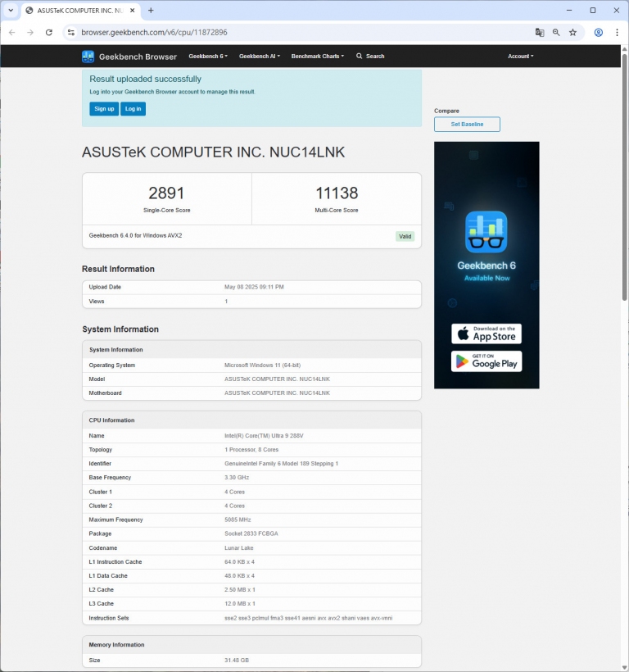Open the Account dropdown
This screenshot has width=629, height=672.
(521, 57)
